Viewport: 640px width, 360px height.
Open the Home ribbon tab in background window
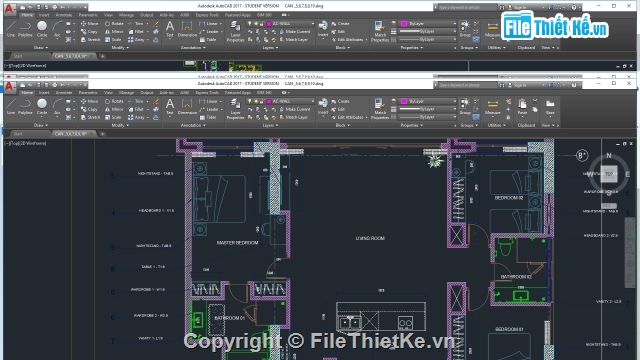tap(27, 15)
